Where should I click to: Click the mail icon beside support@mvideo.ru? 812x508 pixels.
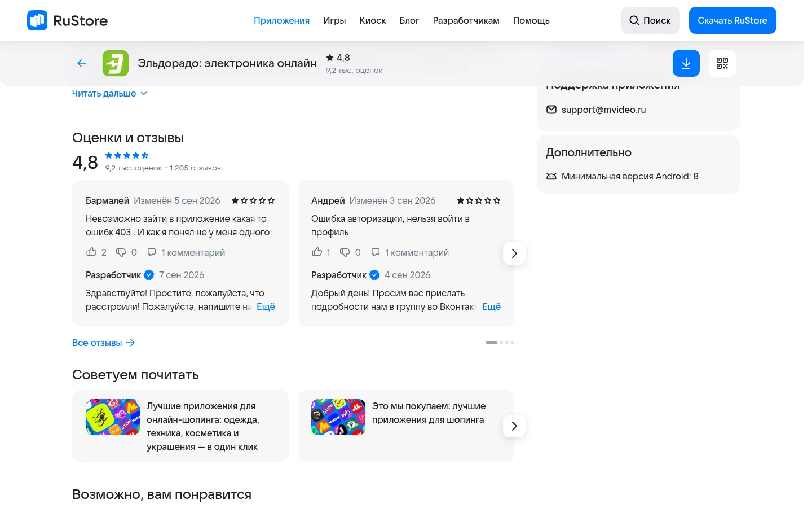pyautogui.click(x=551, y=110)
